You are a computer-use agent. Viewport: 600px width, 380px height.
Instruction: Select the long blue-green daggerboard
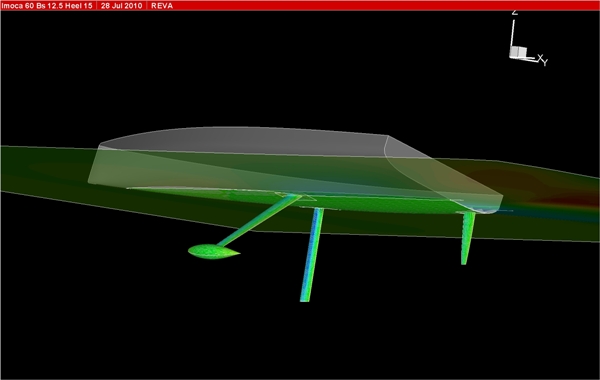[x=312, y=255]
